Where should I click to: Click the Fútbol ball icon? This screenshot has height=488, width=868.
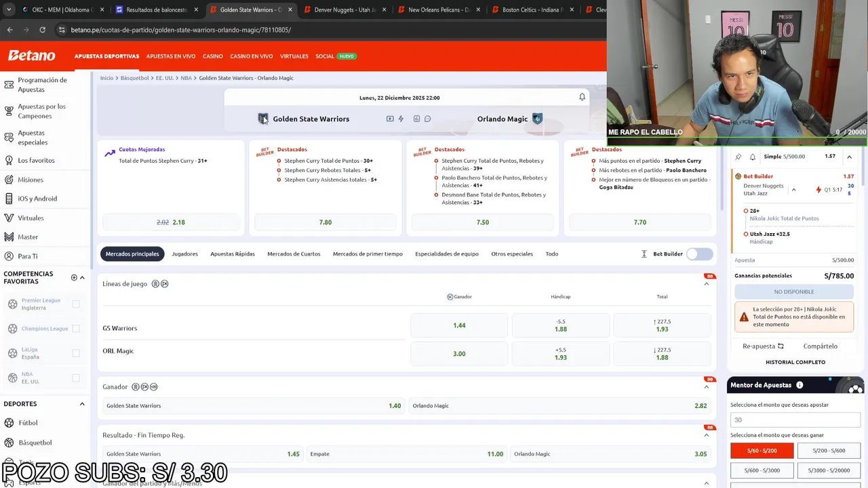pos(9,423)
